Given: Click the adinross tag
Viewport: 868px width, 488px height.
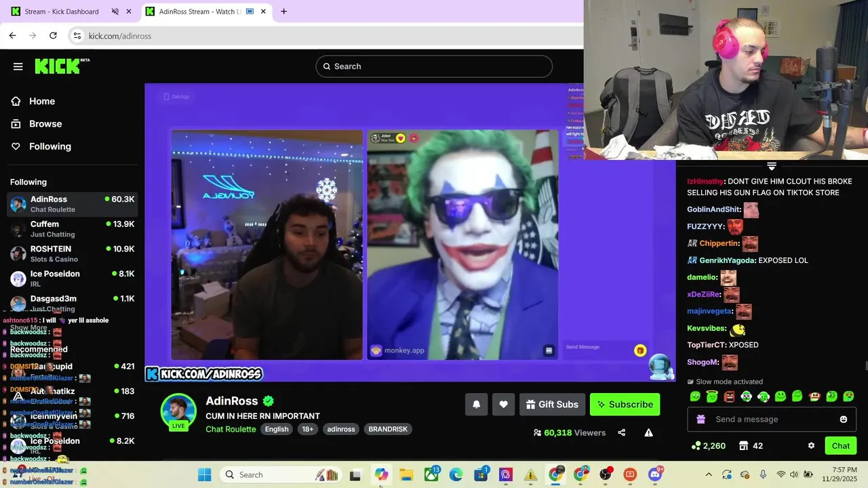Looking at the screenshot, I should [341, 429].
